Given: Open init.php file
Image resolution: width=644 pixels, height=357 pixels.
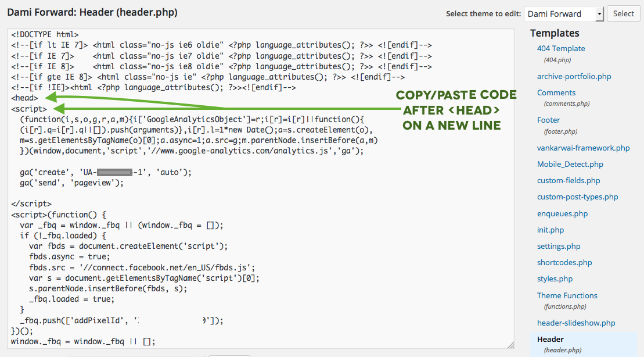Looking at the screenshot, I should pos(551,230).
